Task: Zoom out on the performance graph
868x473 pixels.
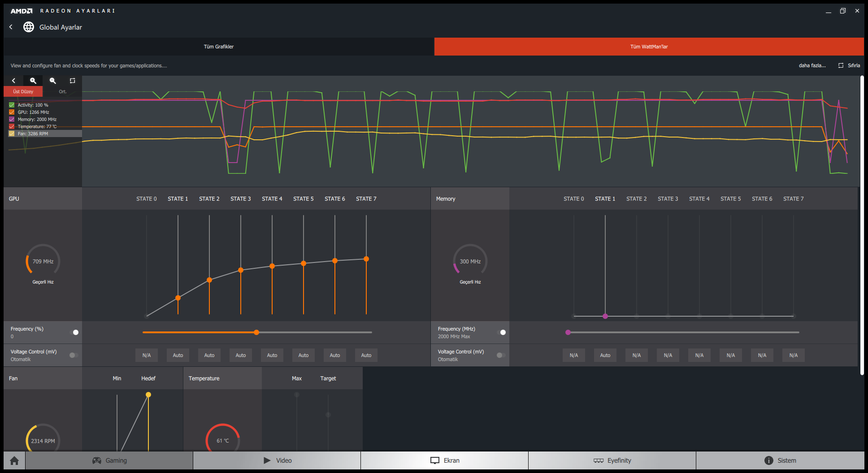Action: [x=53, y=81]
